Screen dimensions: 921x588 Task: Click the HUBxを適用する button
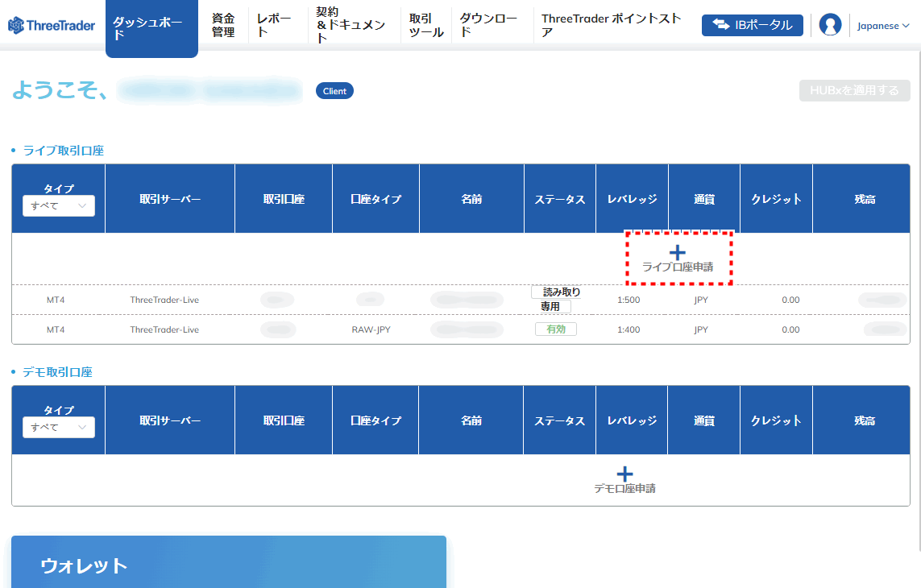click(x=855, y=90)
